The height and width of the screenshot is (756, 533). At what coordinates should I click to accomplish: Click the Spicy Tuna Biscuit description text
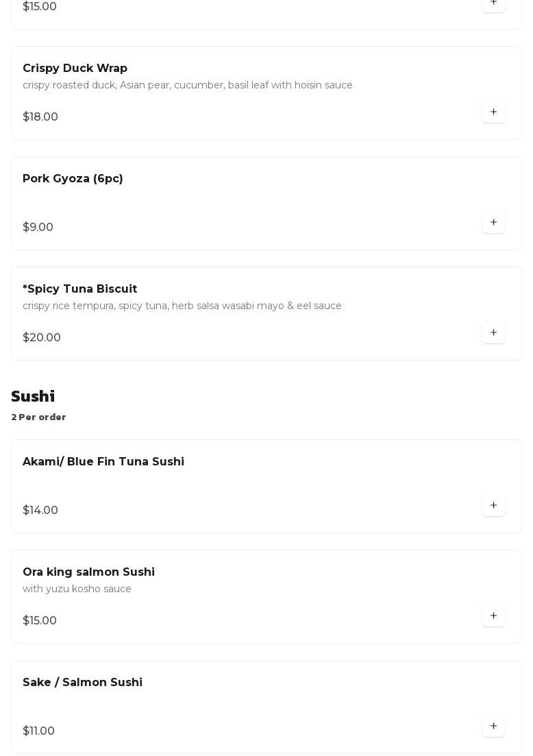click(x=182, y=306)
